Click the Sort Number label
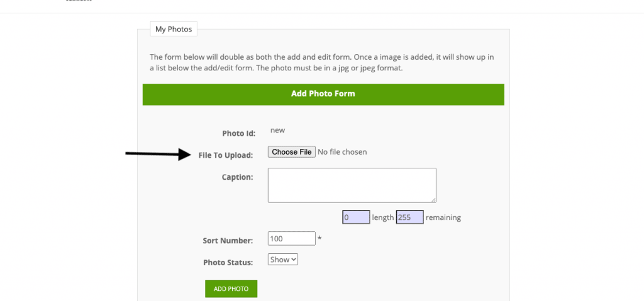This screenshot has height=301, width=644. click(228, 241)
